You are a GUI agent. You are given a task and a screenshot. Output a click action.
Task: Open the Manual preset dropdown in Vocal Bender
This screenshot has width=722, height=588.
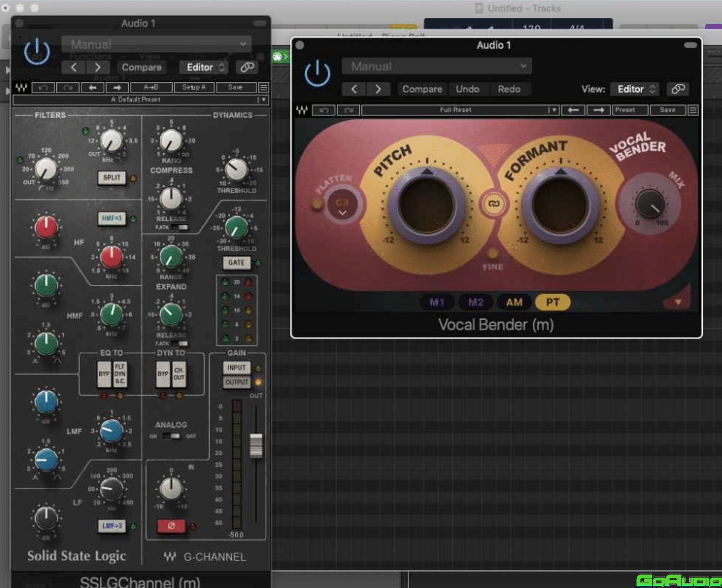pyautogui.click(x=436, y=66)
